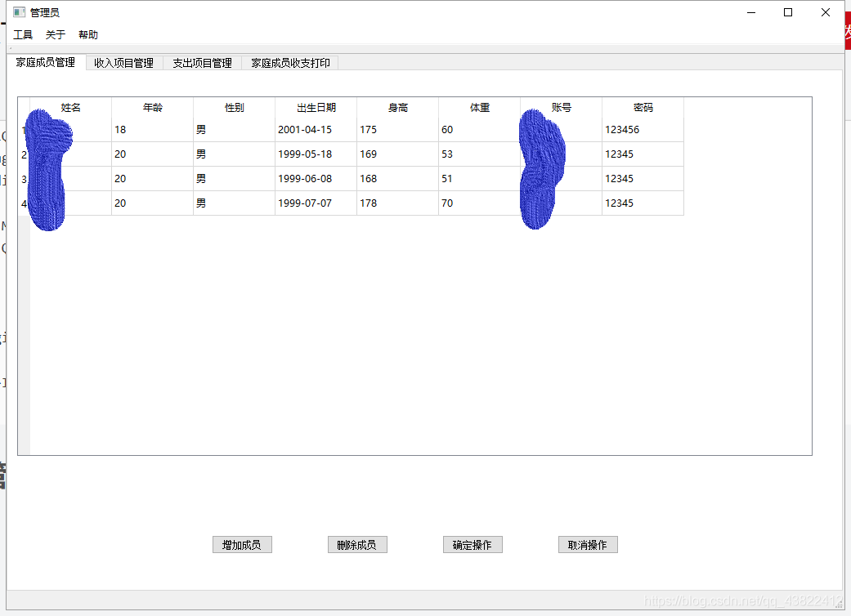
Task: Select height cell 169
Action: [398, 154]
